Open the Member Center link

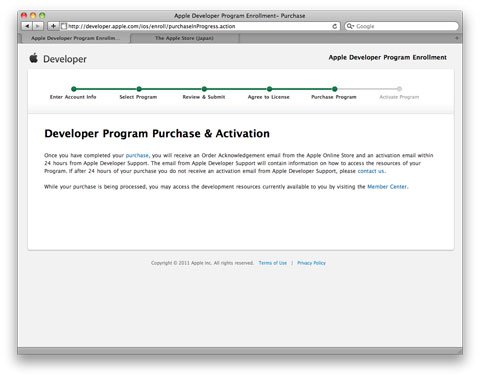387,187
